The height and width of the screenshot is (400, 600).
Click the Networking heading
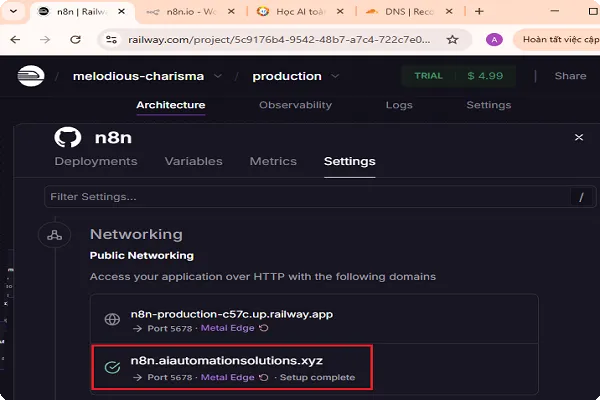click(x=136, y=234)
